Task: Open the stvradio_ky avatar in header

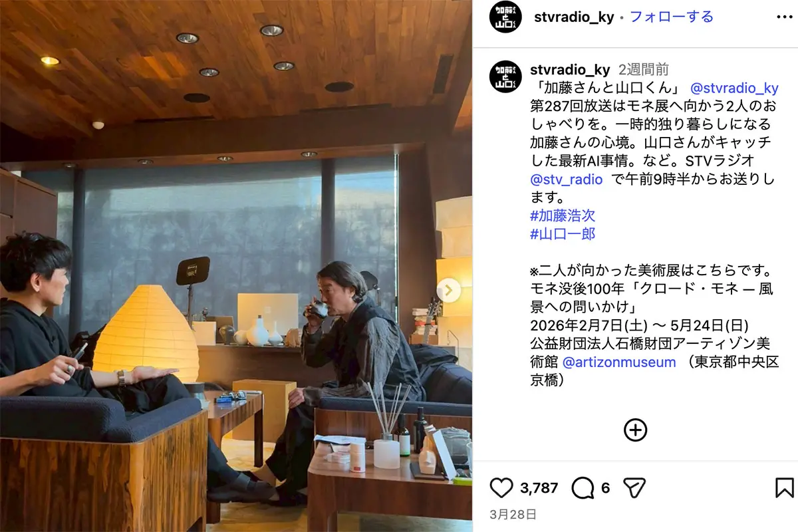Action: coord(505,17)
